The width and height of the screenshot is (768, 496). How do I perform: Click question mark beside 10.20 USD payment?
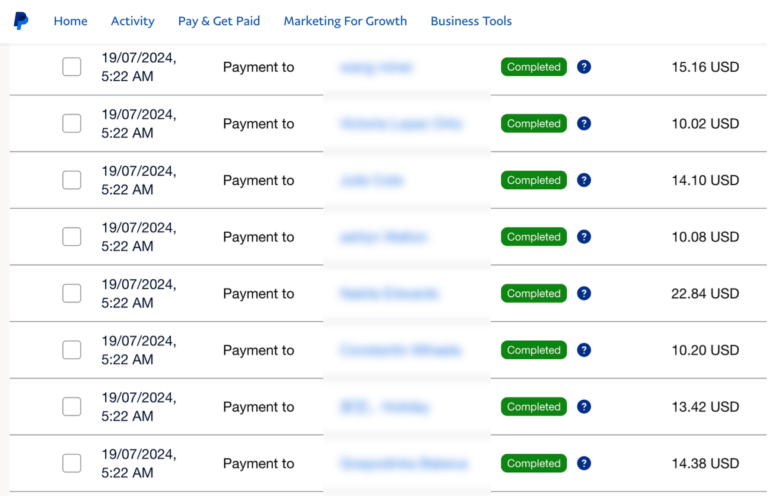click(x=584, y=350)
